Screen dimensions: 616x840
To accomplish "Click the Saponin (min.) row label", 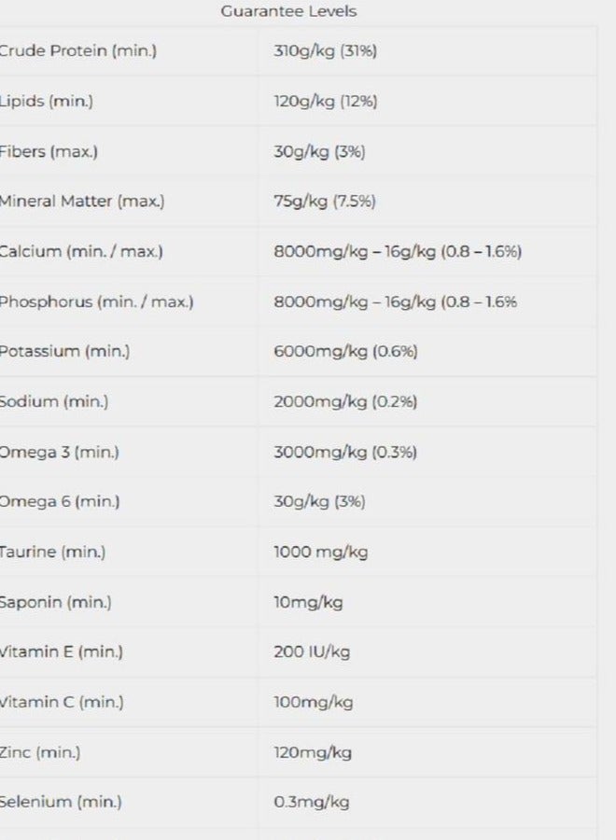I will tap(56, 603).
